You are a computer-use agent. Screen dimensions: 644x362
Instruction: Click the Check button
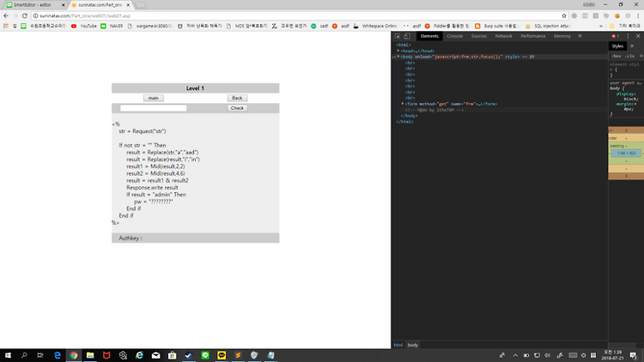[237, 108]
